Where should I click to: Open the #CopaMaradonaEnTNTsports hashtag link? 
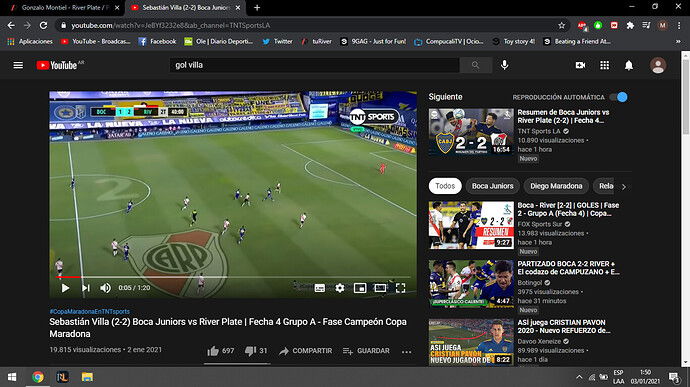click(x=89, y=311)
